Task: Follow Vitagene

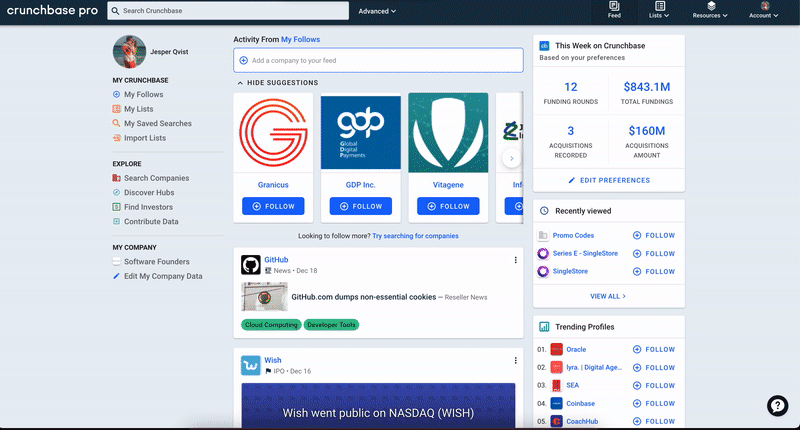Action: point(448,206)
